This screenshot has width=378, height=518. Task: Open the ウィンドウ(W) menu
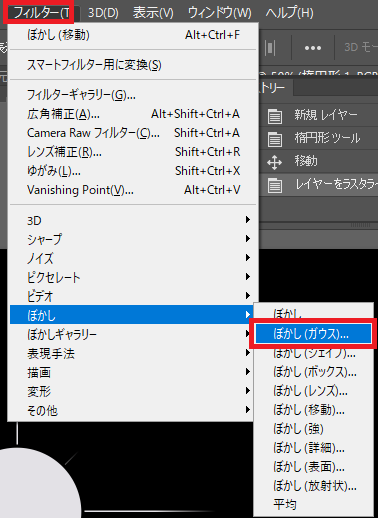click(219, 13)
